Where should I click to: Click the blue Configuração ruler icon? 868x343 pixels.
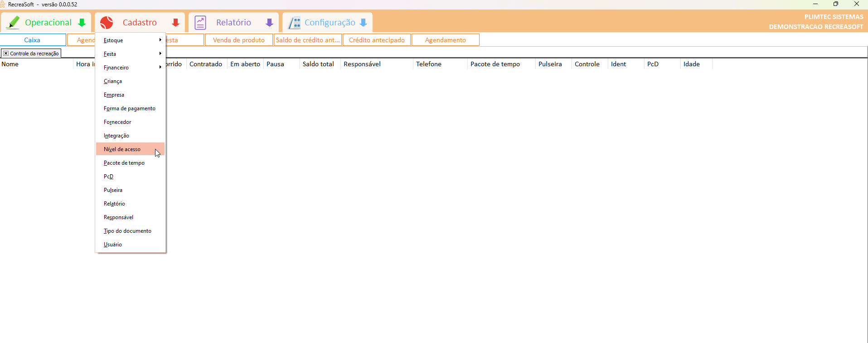click(295, 22)
